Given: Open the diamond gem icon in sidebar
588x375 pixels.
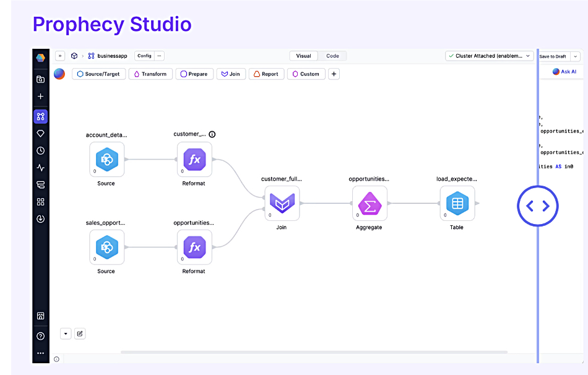Looking at the screenshot, I should [x=40, y=134].
